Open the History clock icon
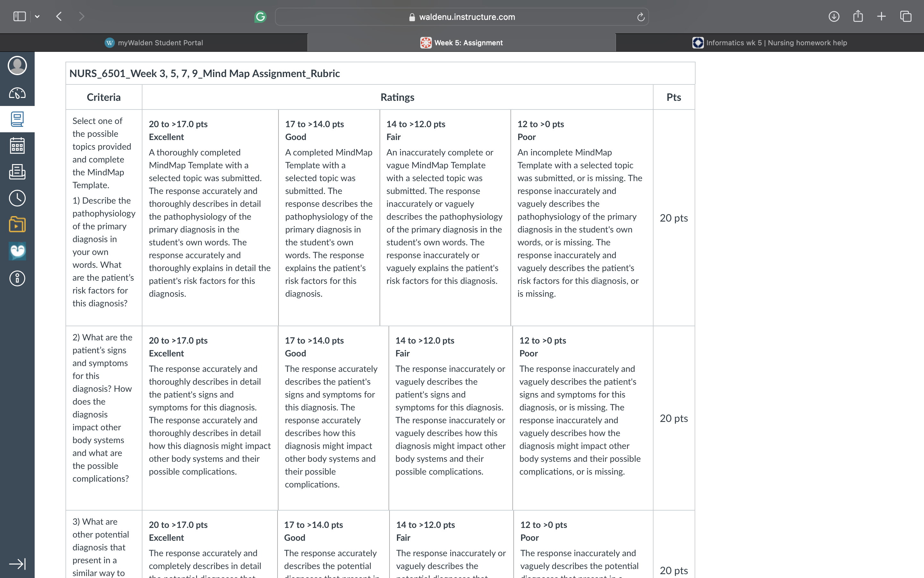Screen dimensions: 924x578 tap(17, 198)
